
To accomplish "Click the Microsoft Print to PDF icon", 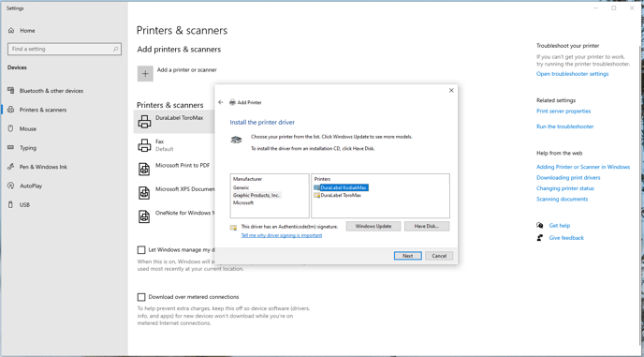I will (144, 169).
